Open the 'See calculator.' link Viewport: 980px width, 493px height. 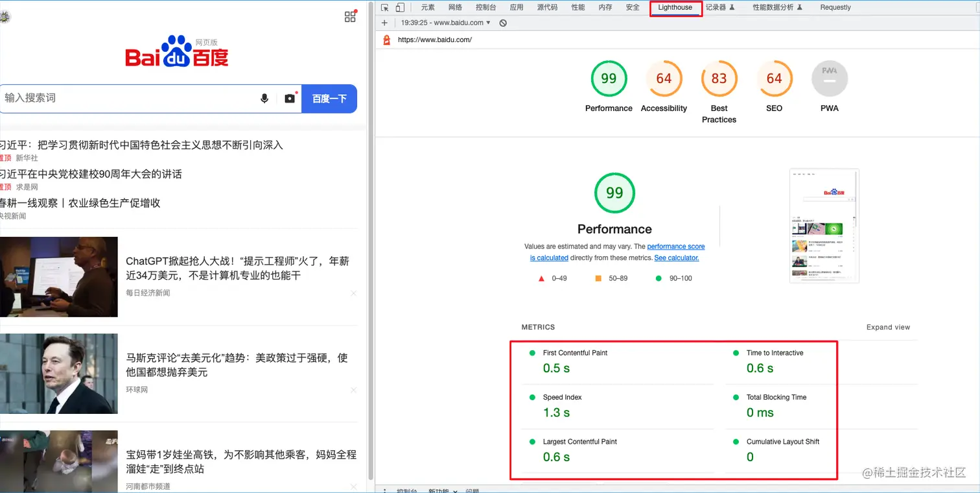point(677,258)
